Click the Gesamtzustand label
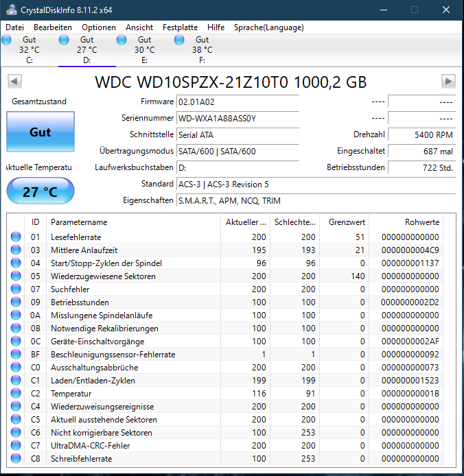 coord(39,102)
